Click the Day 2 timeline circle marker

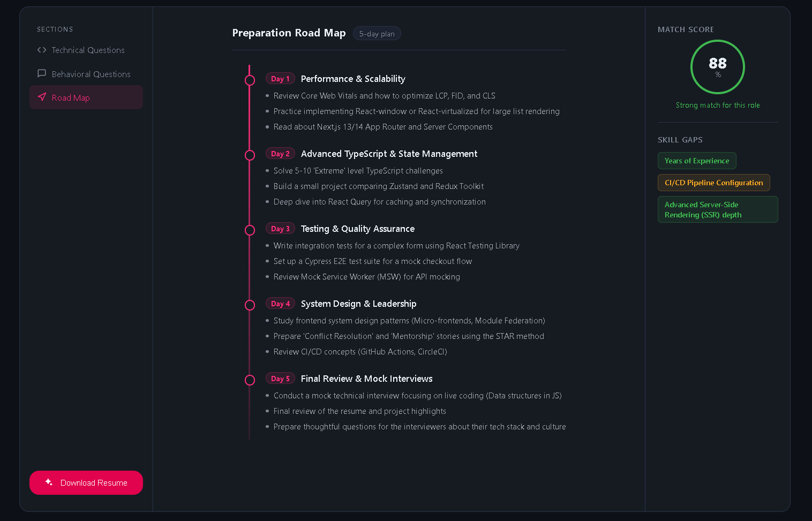[x=250, y=155]
